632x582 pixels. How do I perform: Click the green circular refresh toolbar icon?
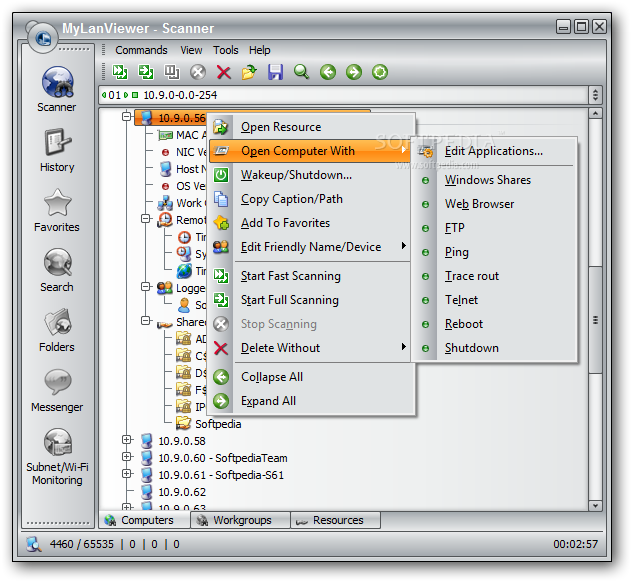pos(380,73)
